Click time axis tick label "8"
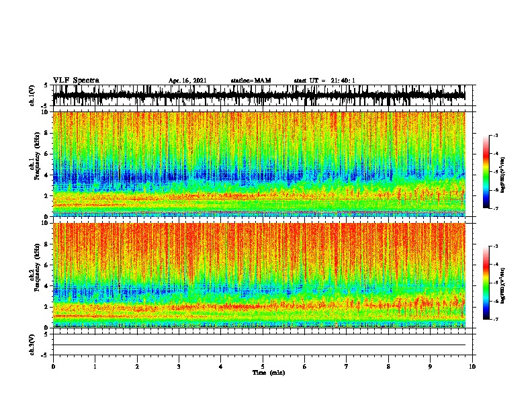Viewport: 532px width, 411px height. pos(388,367)
